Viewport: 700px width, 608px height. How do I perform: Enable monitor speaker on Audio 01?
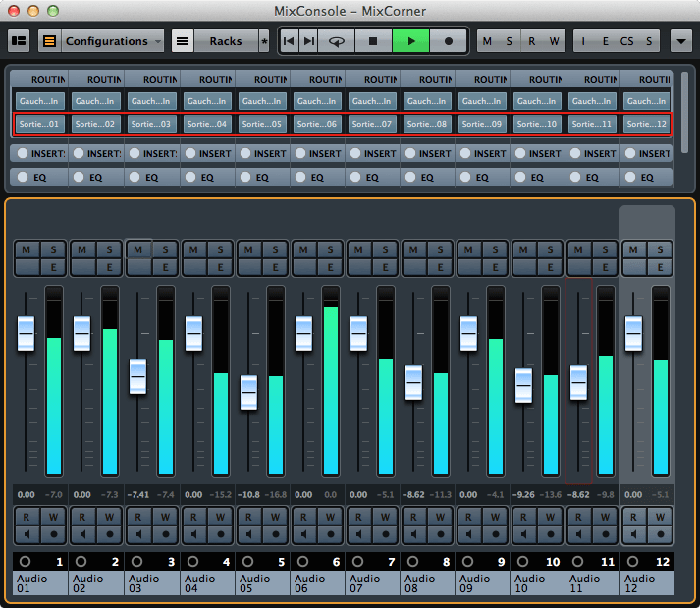27,534
